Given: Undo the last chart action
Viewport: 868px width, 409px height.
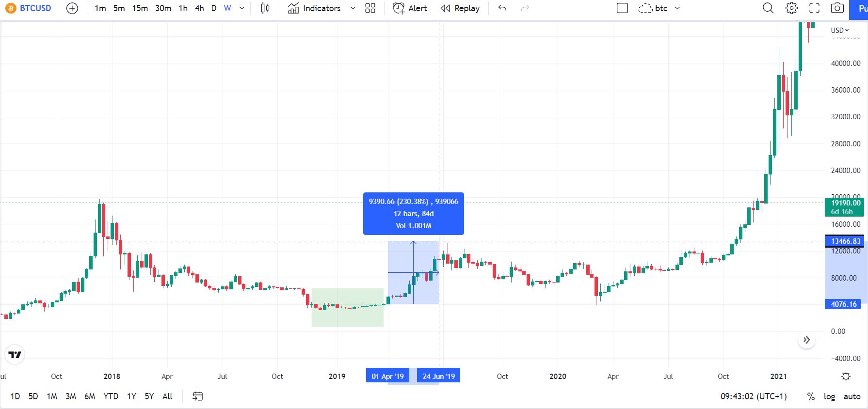Looking at the screenshot, I should 502,8.
